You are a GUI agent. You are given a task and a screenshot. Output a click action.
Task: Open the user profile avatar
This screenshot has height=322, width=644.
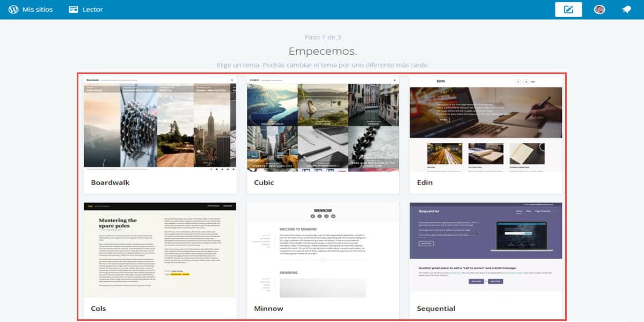coord(599,10)
